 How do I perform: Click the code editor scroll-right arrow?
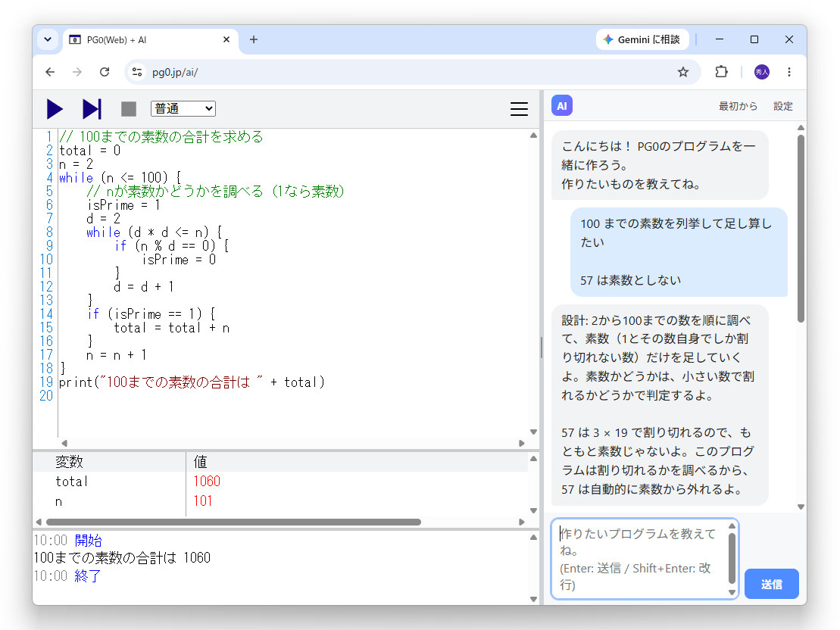click(x=522, y=443)
